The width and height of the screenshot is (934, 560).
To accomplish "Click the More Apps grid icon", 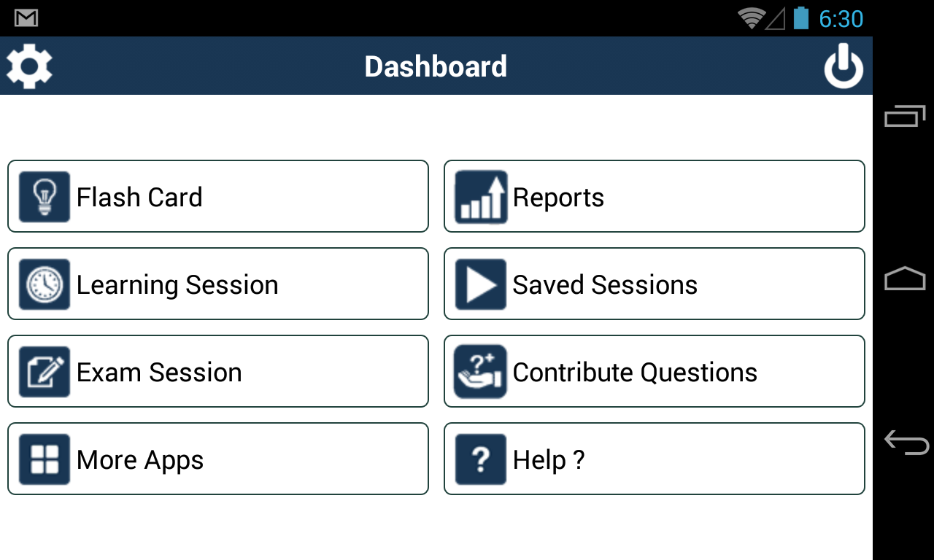I will [45, 459].
